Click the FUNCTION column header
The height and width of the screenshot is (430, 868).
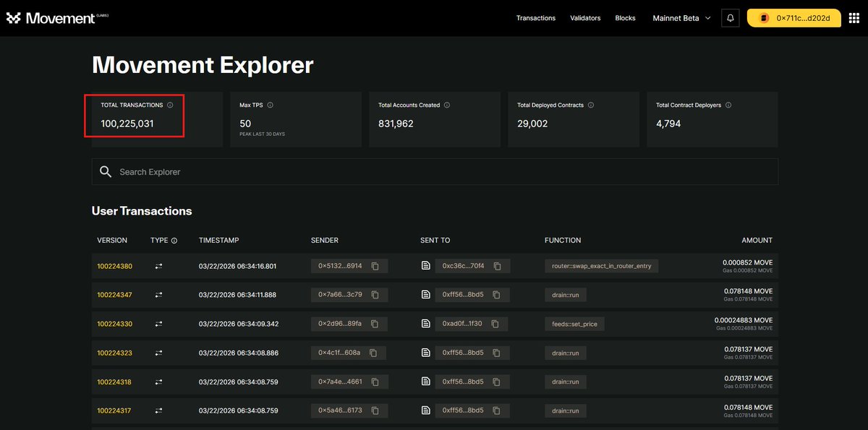[563, 241]
